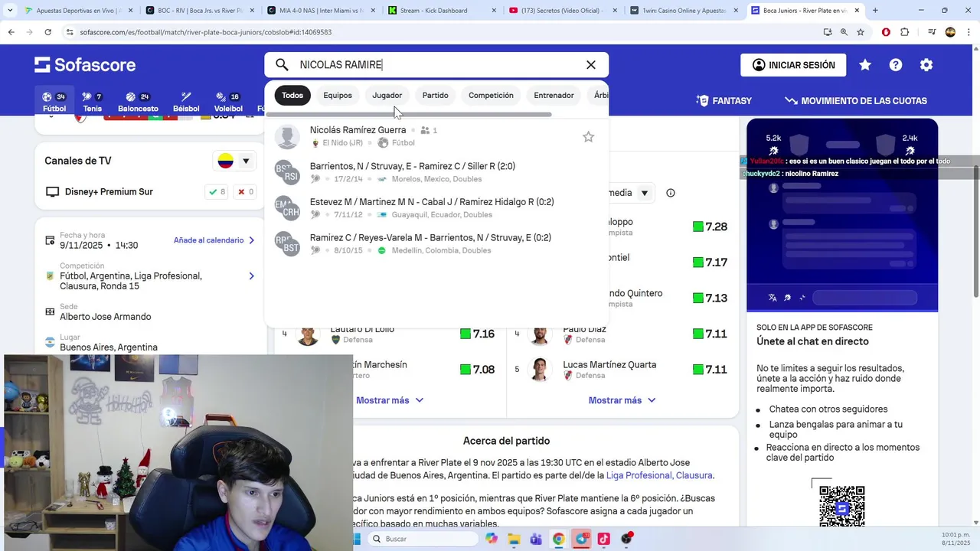Expand left Mostrar más list
Viewport: 980px width, 551px height.
pyautogui.click(x=390, y=400)
